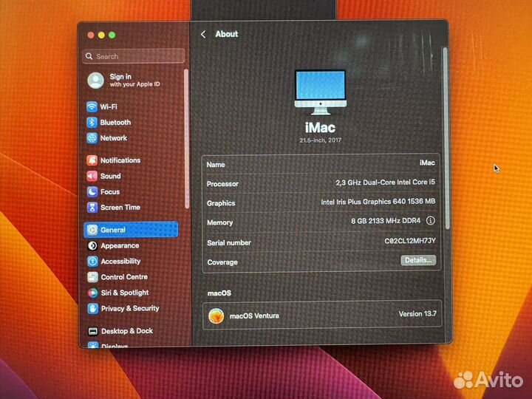This screenshot has height=399, width=532.
Task: Click the Apple ID avatar icon
Action: tap(95, 81)
